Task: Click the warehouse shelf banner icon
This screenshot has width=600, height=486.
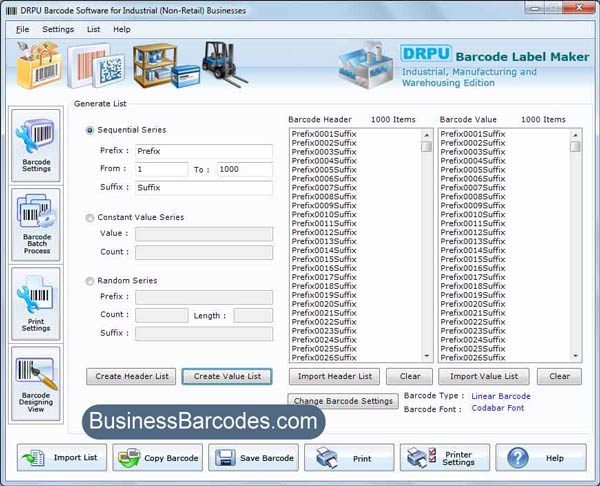Action: [166, 65]
